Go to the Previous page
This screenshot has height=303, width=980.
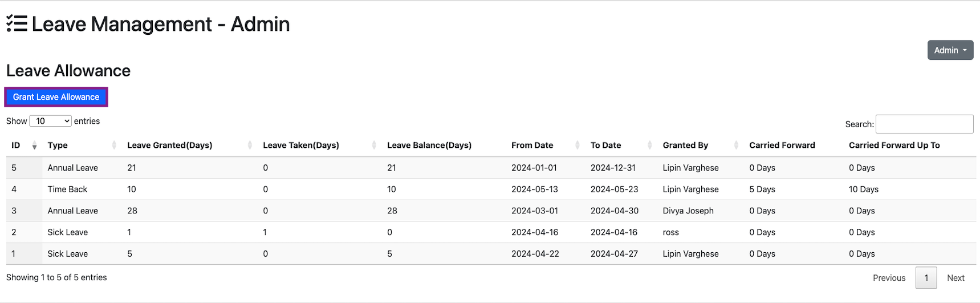pyautogui.click(x=889, y=278)
